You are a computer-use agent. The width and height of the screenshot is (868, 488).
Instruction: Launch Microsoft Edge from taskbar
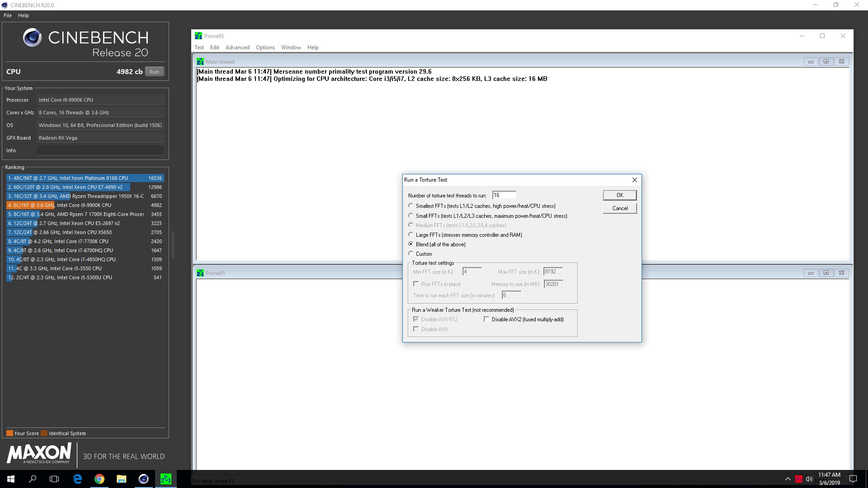coord(77,479)
